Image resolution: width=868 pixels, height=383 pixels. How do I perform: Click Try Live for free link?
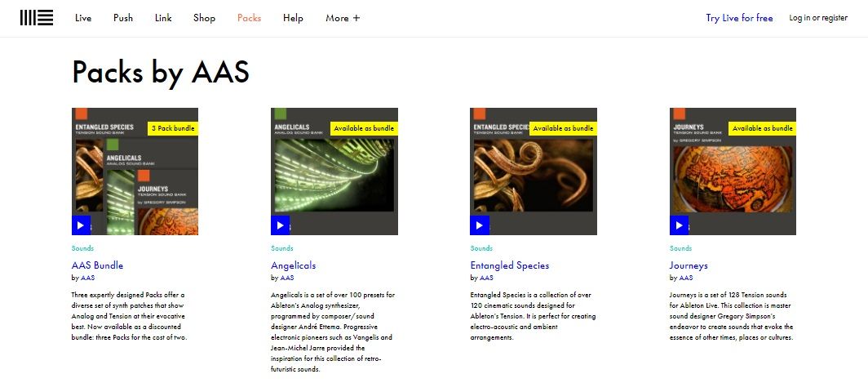click(739, 18)
